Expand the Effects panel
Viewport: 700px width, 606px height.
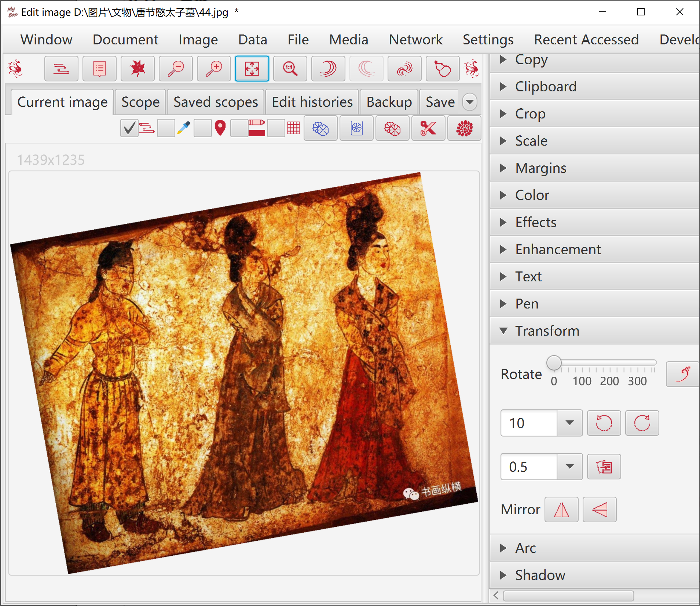tap(594, 222)
